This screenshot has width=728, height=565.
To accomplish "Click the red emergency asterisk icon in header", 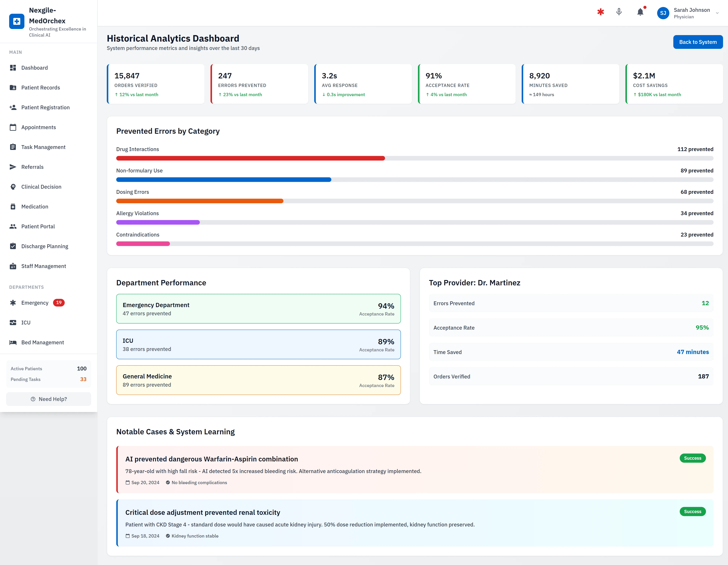I will (600, 12).
